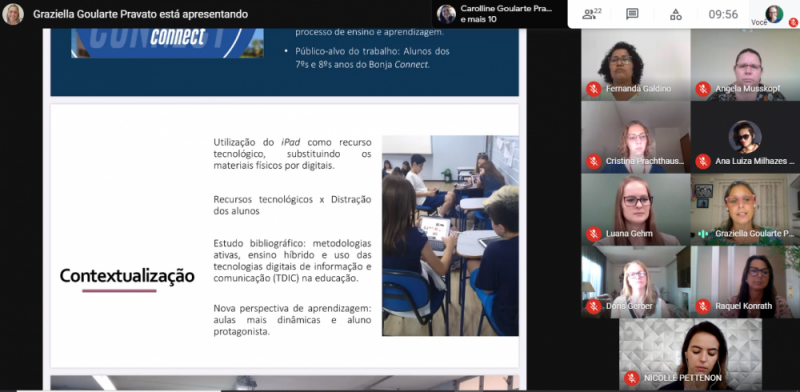Click the Contextualização slide heading

coord(127,276)
